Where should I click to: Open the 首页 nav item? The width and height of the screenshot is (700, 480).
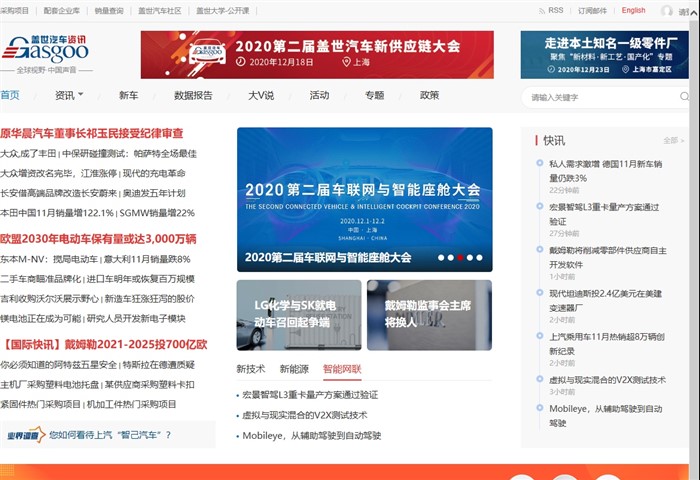coord(10,95)
